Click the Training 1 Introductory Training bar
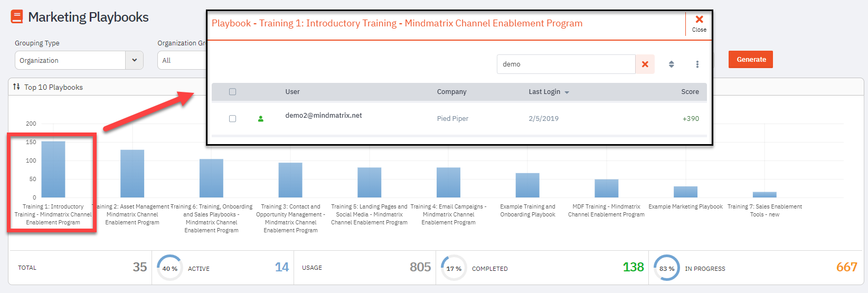This screenshot has height=293, width=868. pyautogui.click(x=53, y=169)
